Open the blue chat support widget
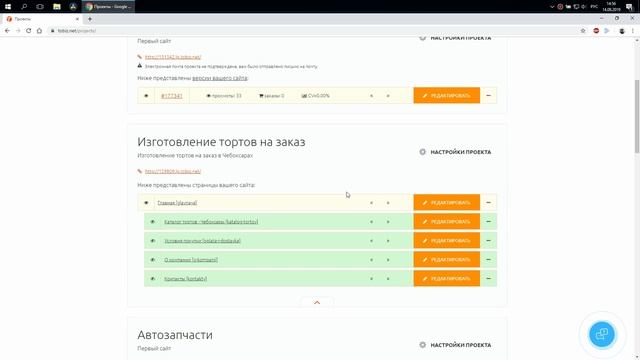This screenshot has height=360, width=640. tap(602, 334)
